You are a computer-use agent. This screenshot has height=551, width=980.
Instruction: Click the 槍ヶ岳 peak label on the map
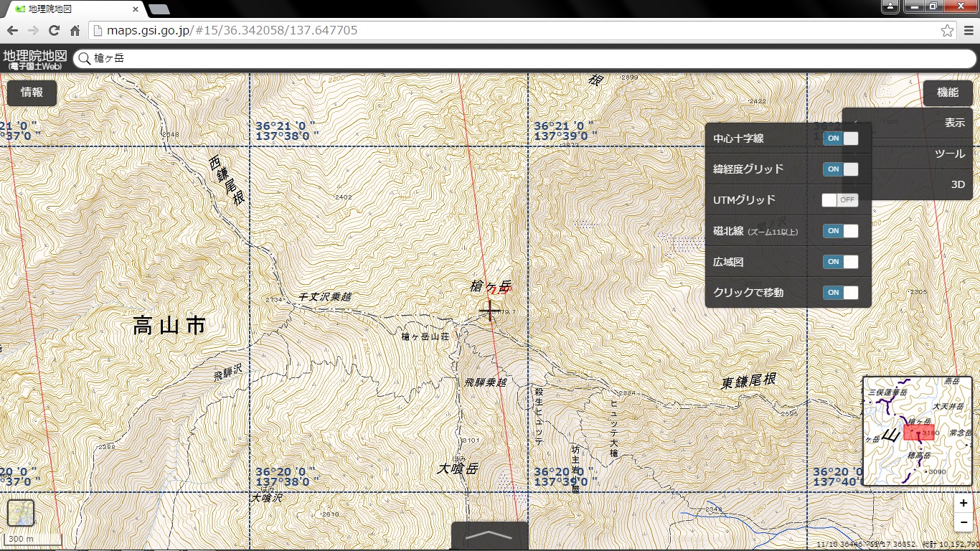[490, 288]
